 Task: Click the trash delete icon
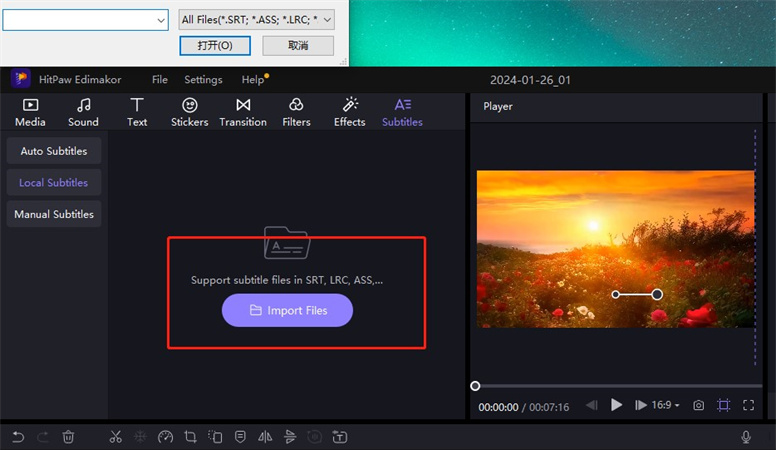click(x=68, y=437)
